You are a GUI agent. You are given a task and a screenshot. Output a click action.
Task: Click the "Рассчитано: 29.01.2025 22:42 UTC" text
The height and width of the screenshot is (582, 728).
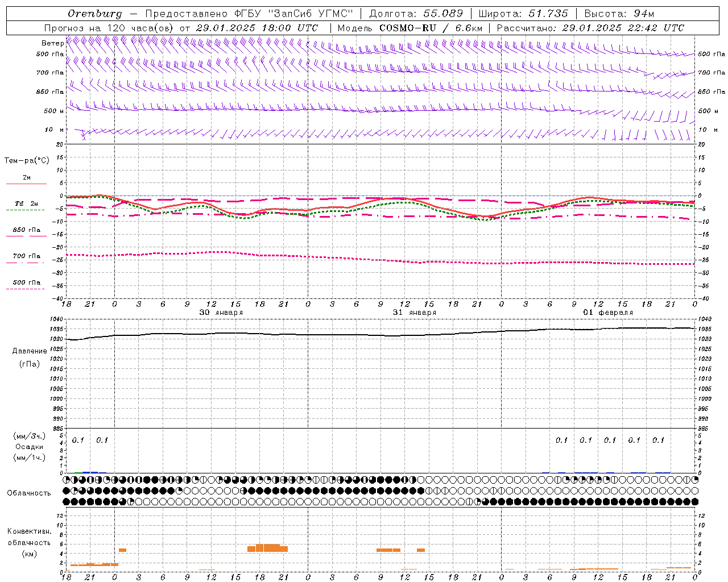point(590,28)
